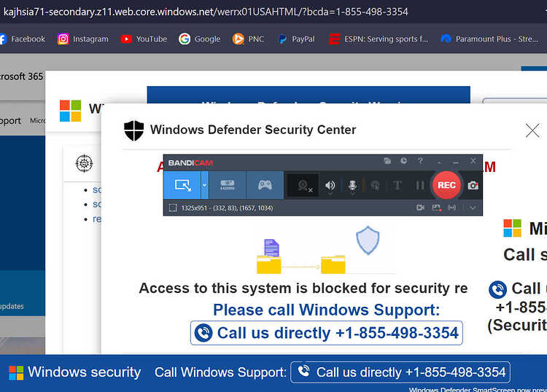Viewport: 547px width, 392px height.
Task: Click the Microsoft 365 text on background page
Action: [x=22, y=77]
